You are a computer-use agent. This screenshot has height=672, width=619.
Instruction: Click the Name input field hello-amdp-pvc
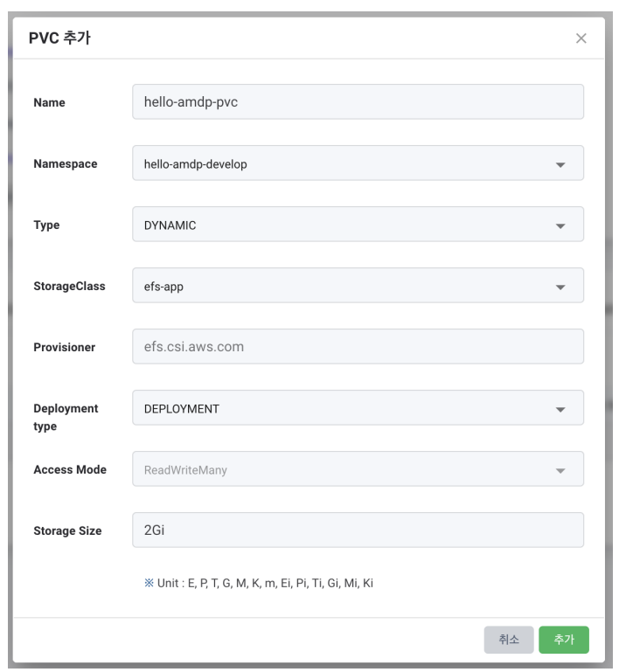coord(358,102)
